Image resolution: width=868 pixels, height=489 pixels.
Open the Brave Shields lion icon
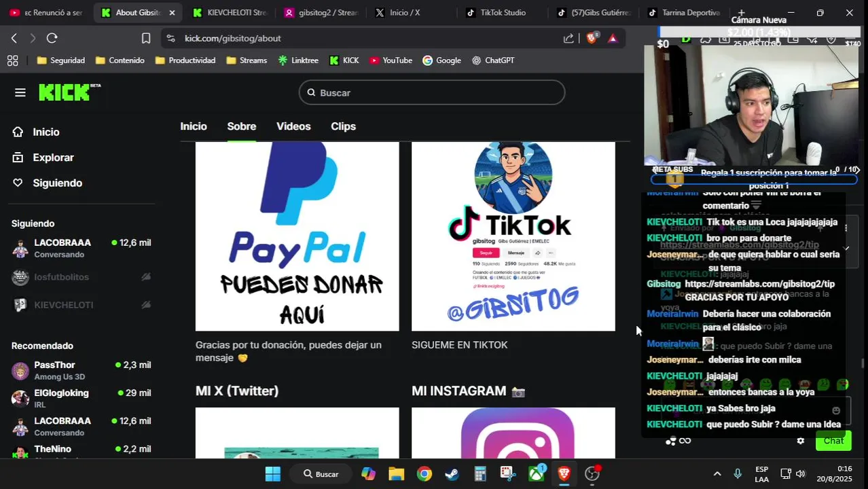[592, 38]
